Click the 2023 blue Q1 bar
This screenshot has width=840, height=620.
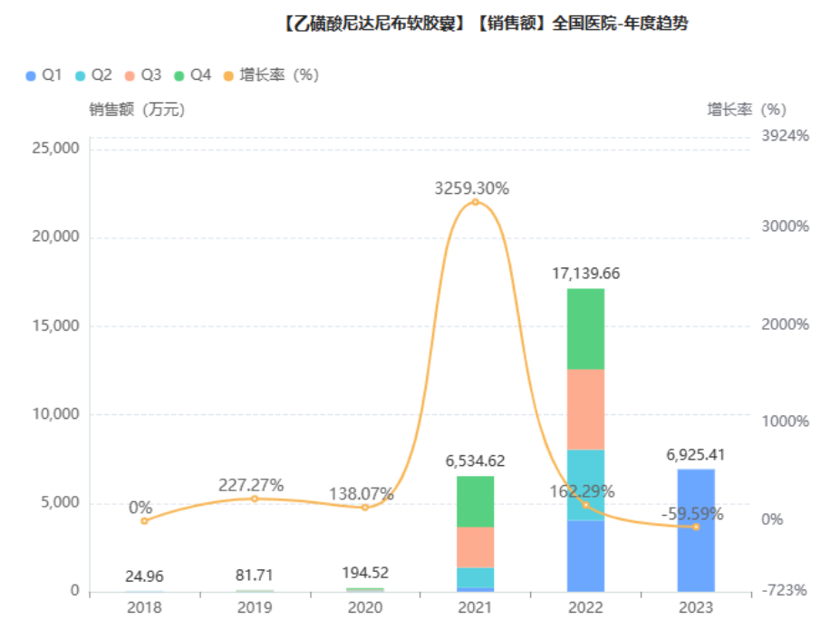[696, 530]
